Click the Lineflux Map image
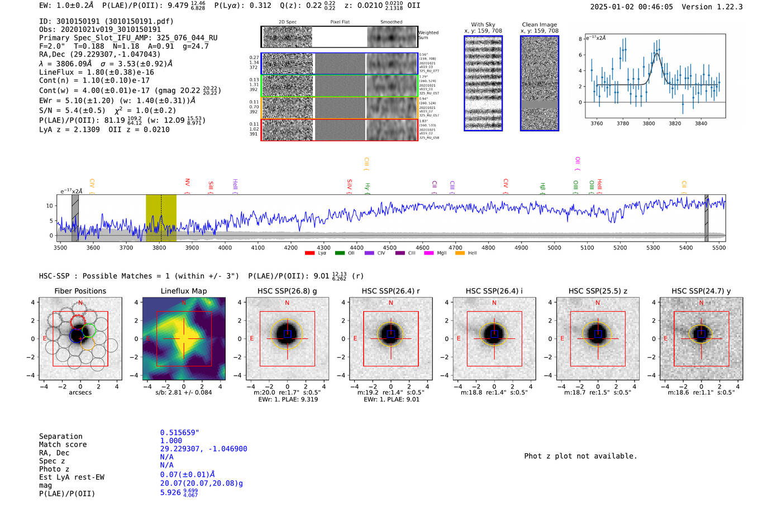782x532 pixels. coord(184,339)
